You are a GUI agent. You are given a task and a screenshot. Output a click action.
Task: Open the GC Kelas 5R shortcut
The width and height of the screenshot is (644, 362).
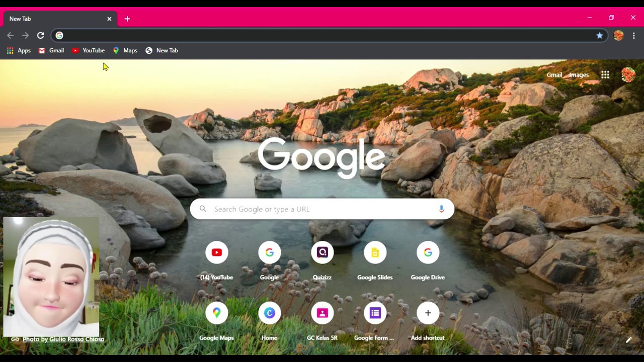(x=322, y=322)
